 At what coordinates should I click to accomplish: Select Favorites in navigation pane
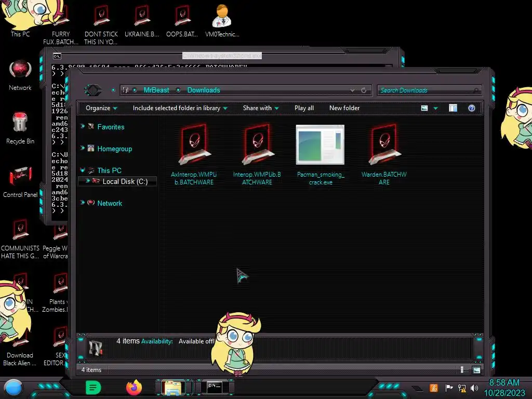click(111, 127)
